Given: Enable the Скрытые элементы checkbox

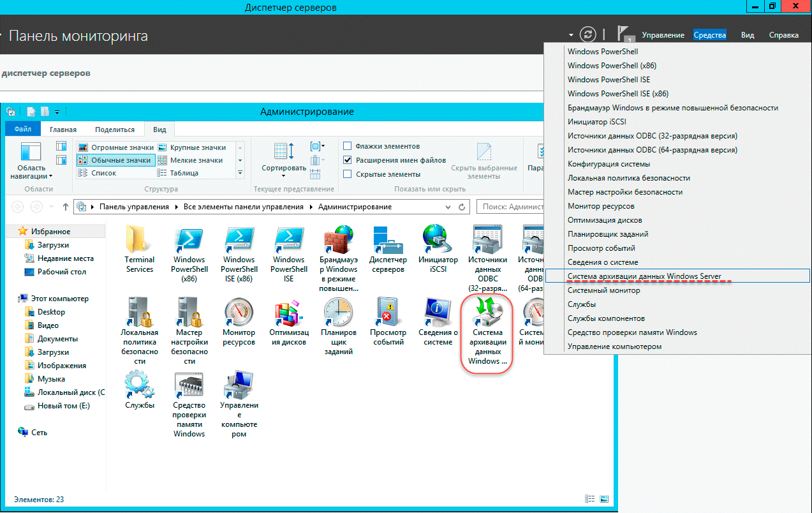Looking at the screenshot, I should pyautogui.click(x=348, y=174).
